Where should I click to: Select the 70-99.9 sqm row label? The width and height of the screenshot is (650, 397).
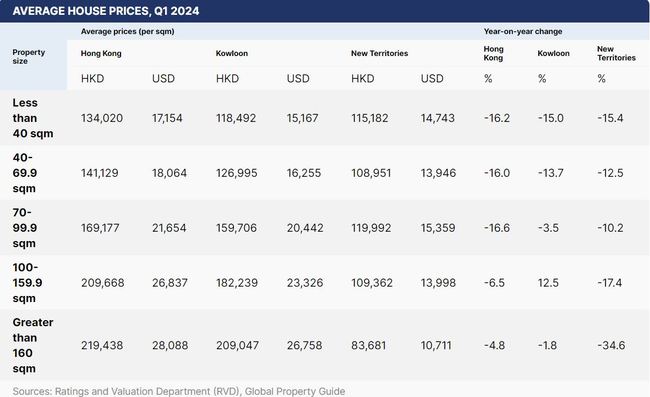(x=25, y=228)
